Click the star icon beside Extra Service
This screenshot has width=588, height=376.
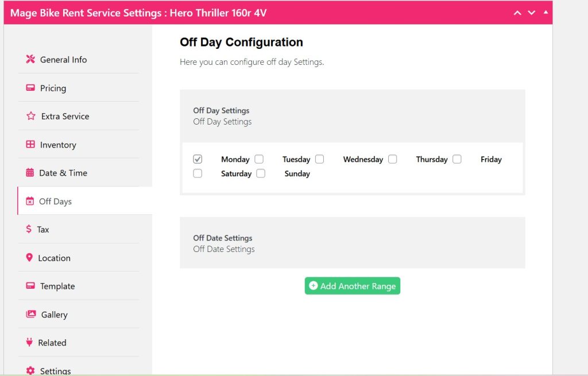click(x=31, y=116)
